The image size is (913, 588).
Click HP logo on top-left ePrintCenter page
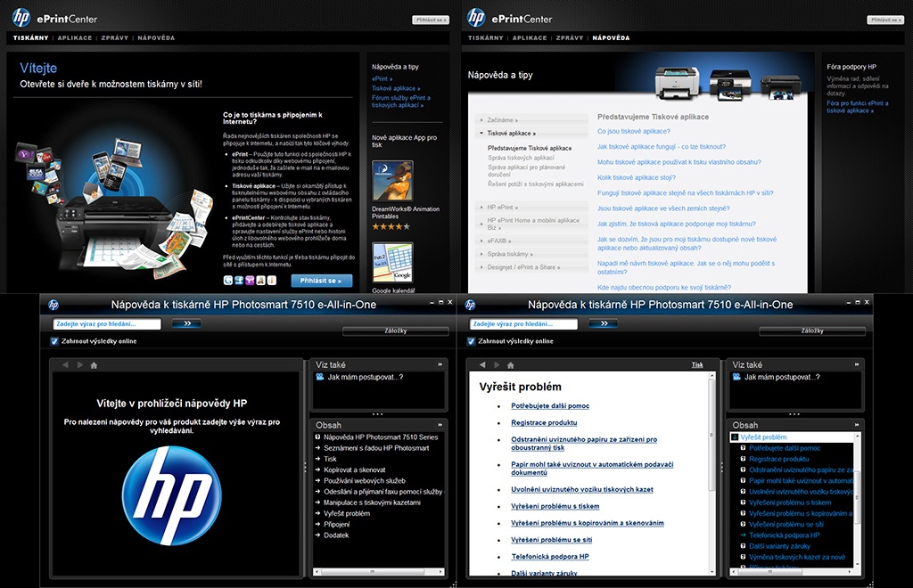pos(21,18)
